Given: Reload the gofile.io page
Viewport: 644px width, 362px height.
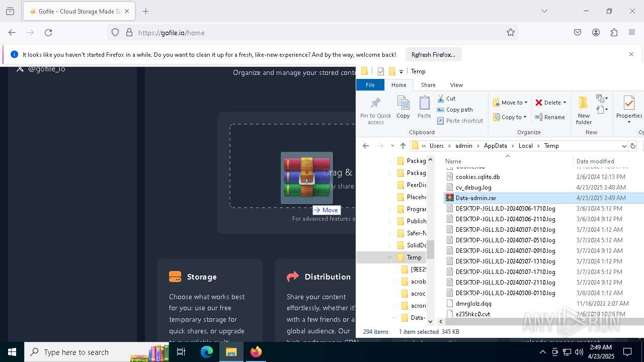Looking at the screenshot, I should point(48,33).
